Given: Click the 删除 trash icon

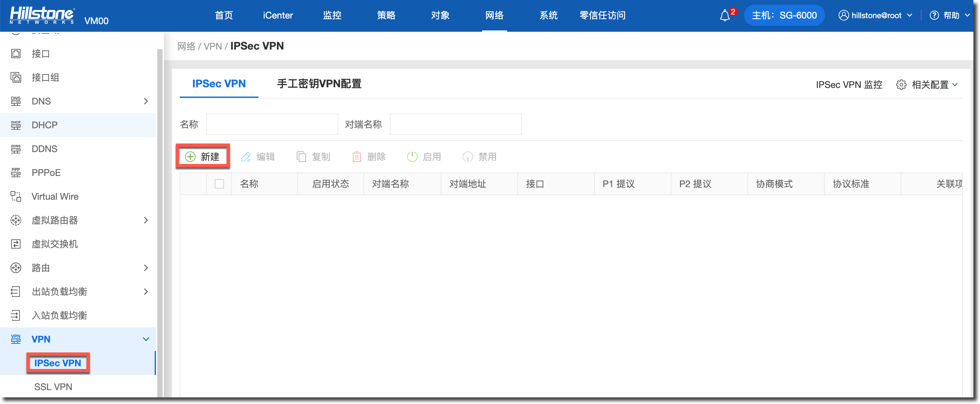Looking at the screenshot, I should 357,156.
